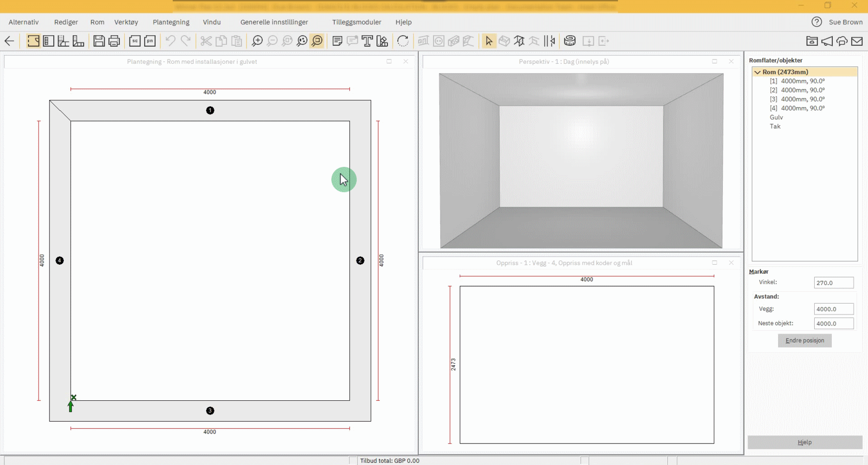
Task: Collapse the Rom (2473mm) tree node
Action: [757, 72]
